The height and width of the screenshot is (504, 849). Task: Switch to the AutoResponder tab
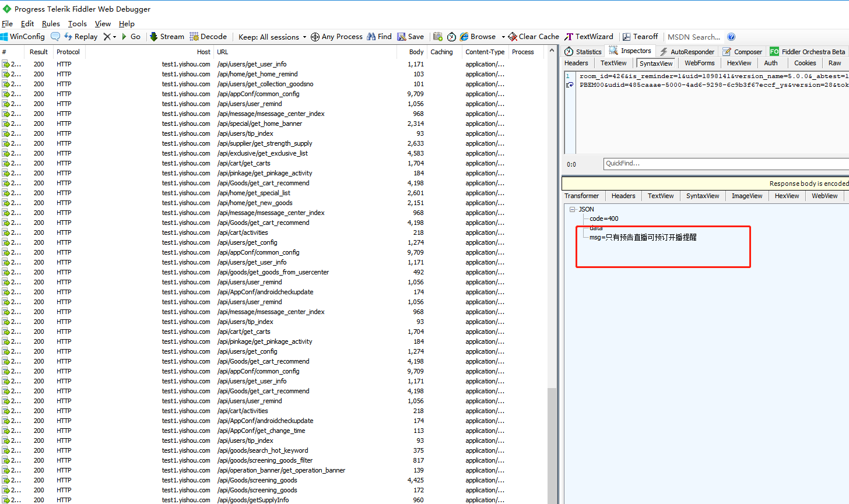click(x=687, y=52)
